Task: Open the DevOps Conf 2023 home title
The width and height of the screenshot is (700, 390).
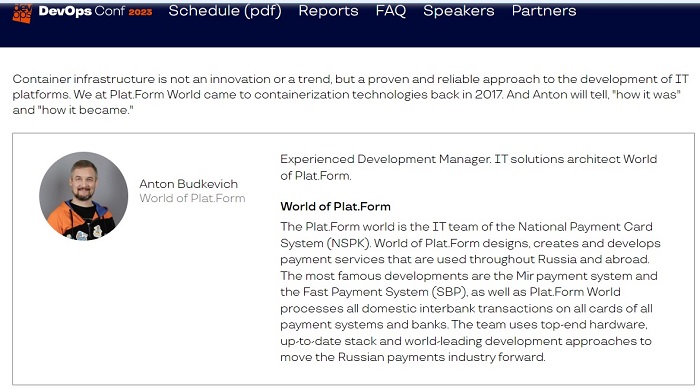Action: 95,11
